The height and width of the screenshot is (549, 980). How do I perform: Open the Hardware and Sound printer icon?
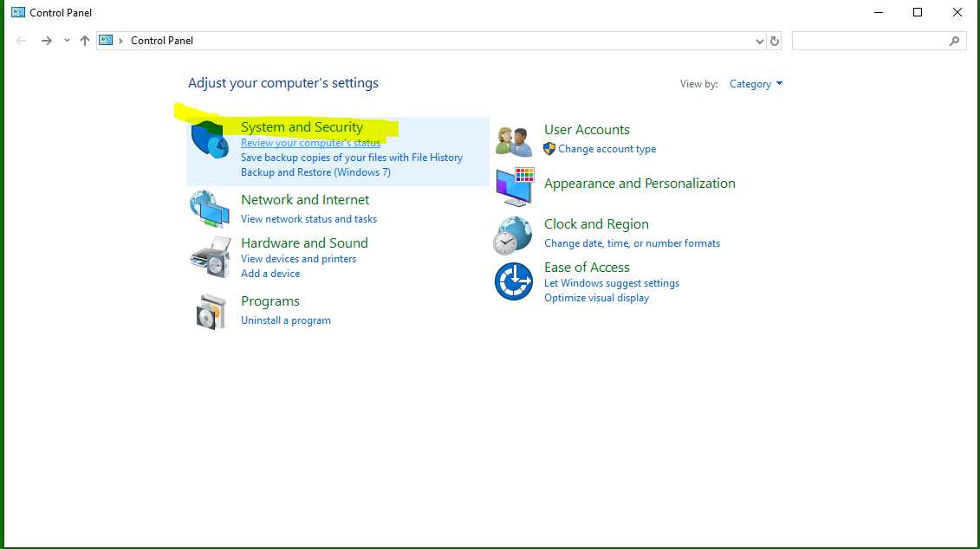[210, 256]
